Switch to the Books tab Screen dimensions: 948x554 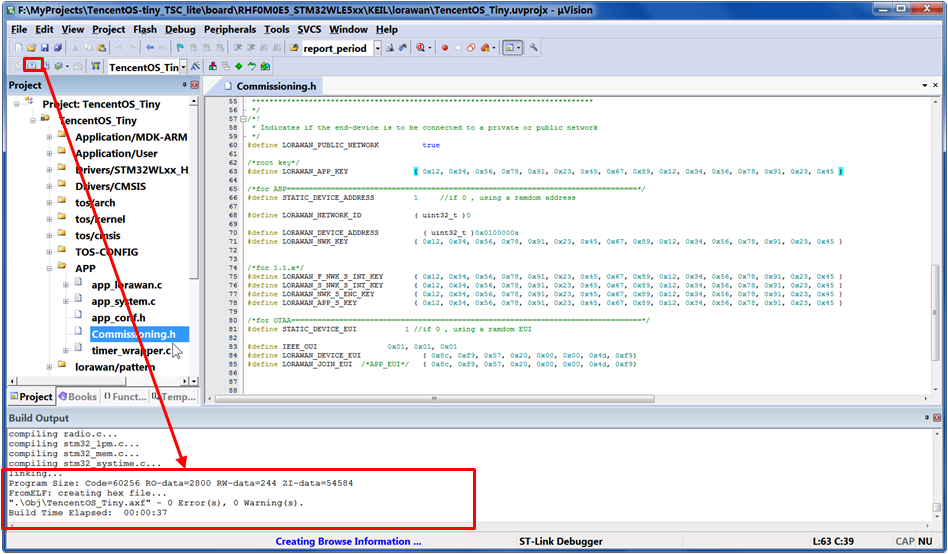click(x=77, y=396)
